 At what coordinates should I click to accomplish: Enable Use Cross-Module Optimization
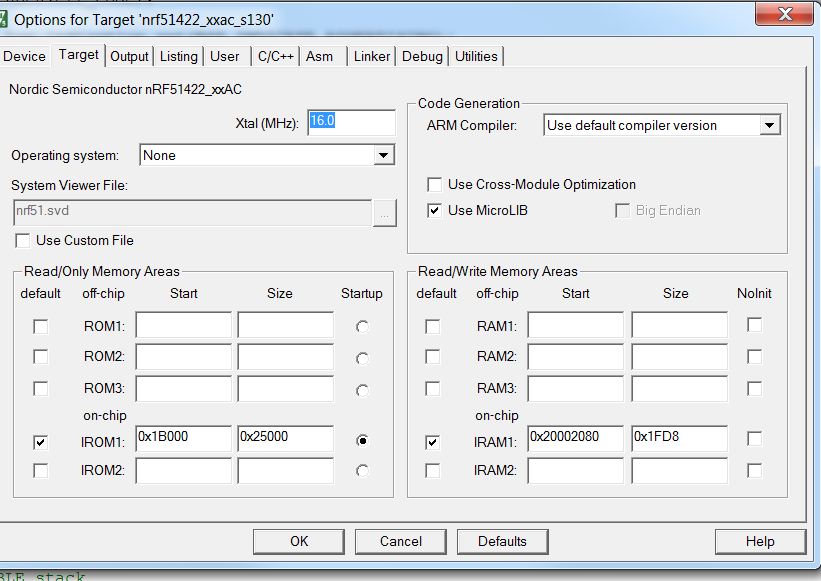click(x=435, y=185)
